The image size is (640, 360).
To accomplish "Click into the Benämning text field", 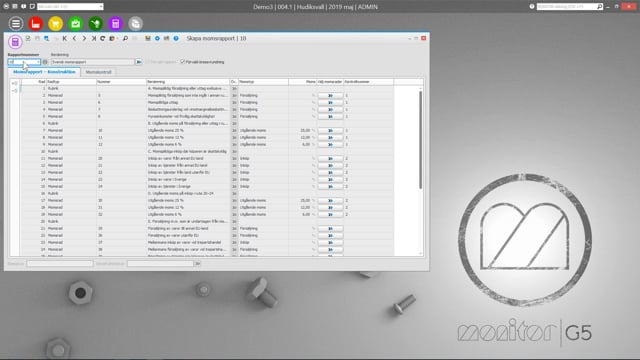I will tap(93, 62).
